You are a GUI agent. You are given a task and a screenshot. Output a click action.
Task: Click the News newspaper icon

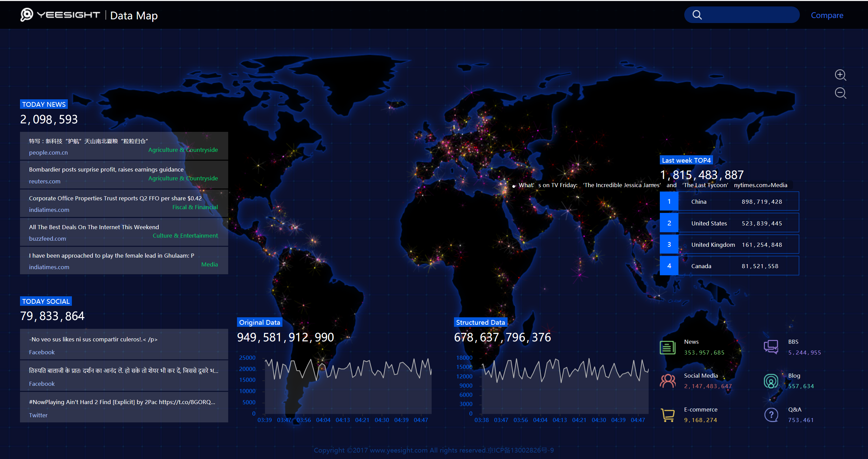click(x=668, y=347)
